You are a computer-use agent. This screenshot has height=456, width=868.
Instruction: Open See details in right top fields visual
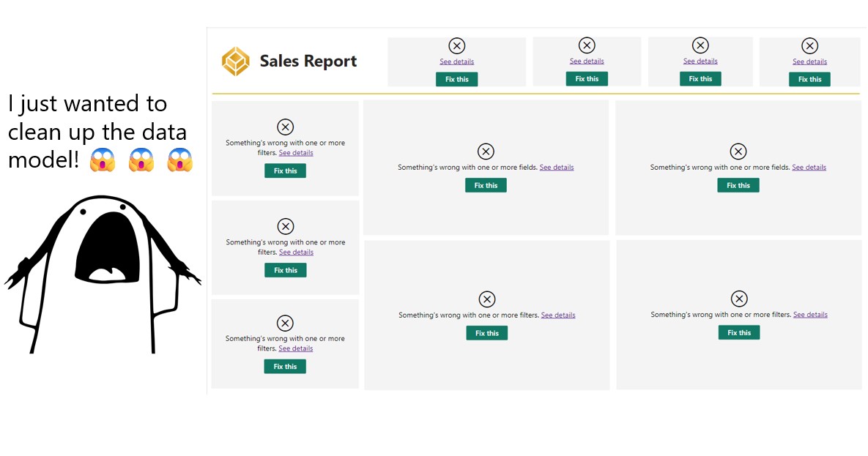point(809,168)
